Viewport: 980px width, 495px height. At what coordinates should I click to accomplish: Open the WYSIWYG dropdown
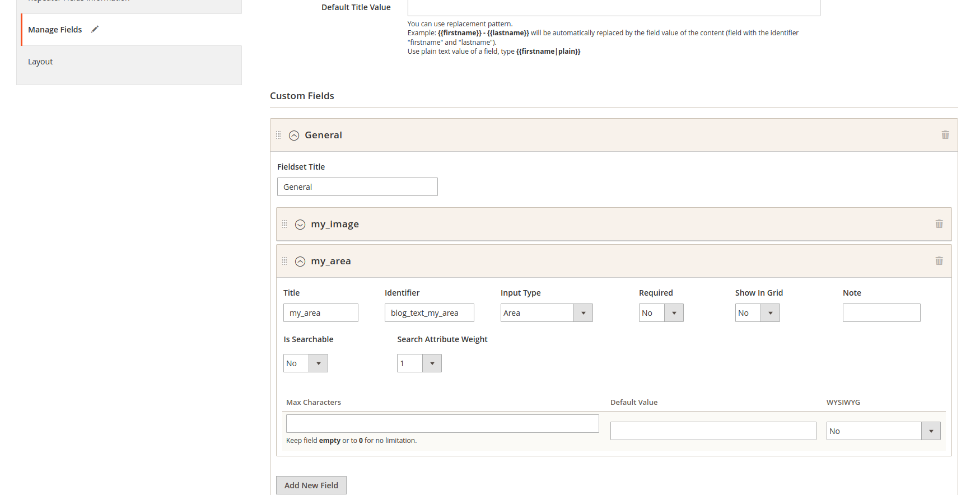pos(884,431)
